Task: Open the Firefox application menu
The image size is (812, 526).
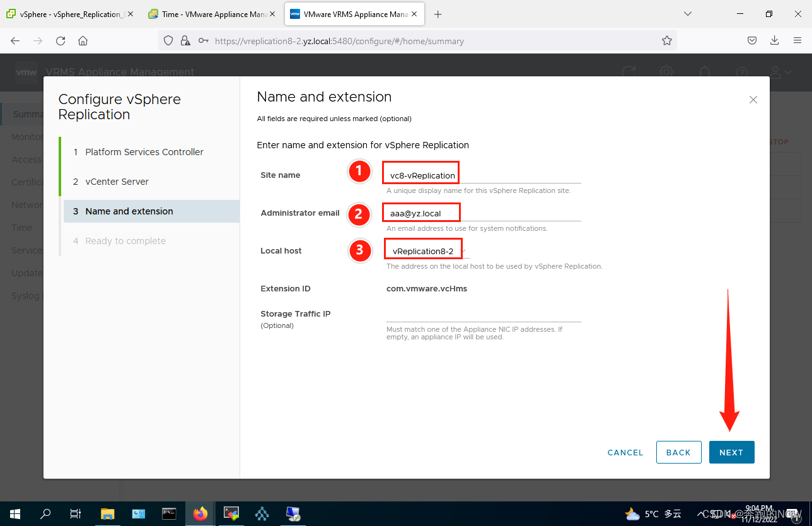Action: click(x=797, y=41)
